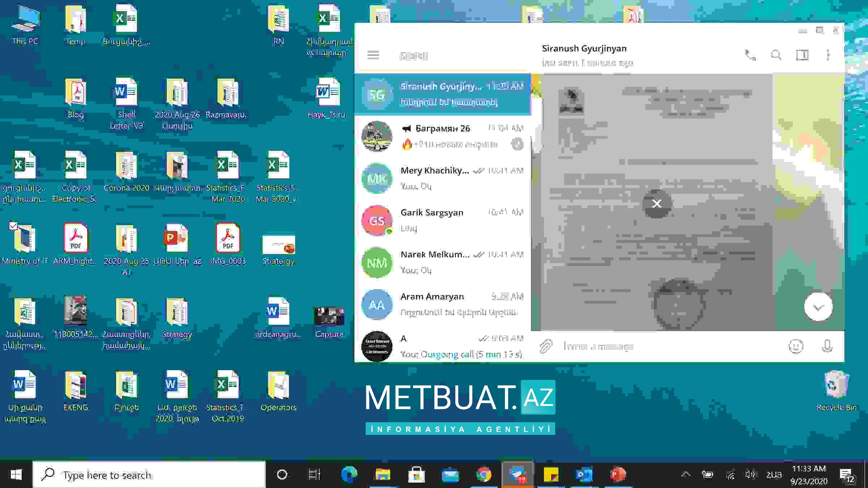868x488 pixels.
Task: Start a voice call with Siranush Gyurjinyan
Action: click(x=750, y=55)
